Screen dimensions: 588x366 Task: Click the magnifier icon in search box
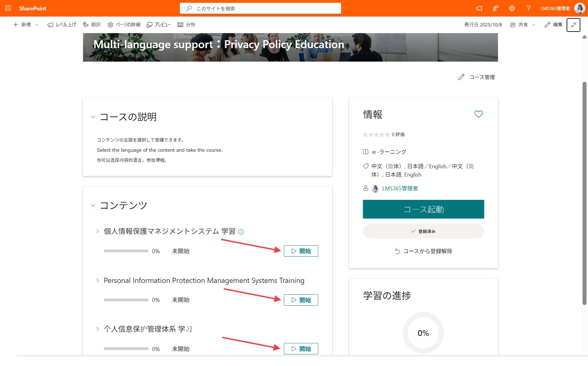point(189,8)
